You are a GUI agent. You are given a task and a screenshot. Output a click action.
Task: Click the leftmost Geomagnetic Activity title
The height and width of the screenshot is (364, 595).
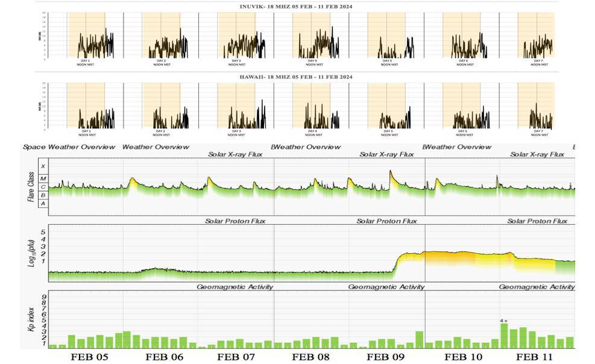[235, 287]
